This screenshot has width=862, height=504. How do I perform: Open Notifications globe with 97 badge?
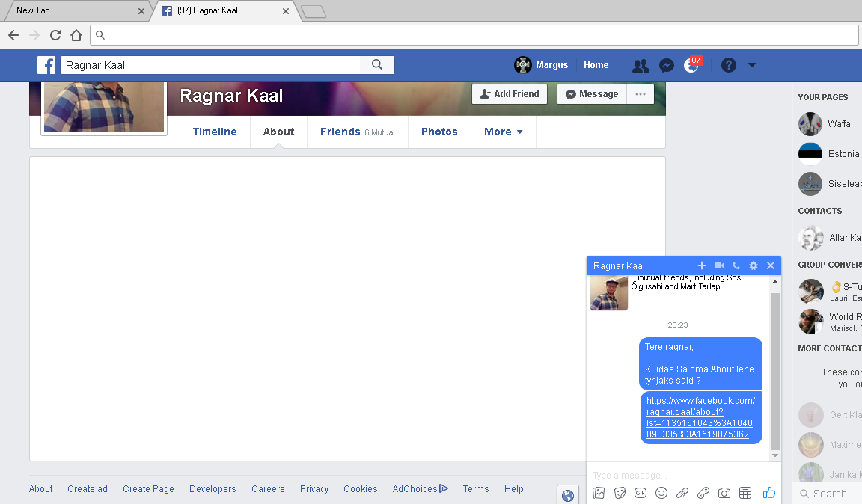point(691,66)
